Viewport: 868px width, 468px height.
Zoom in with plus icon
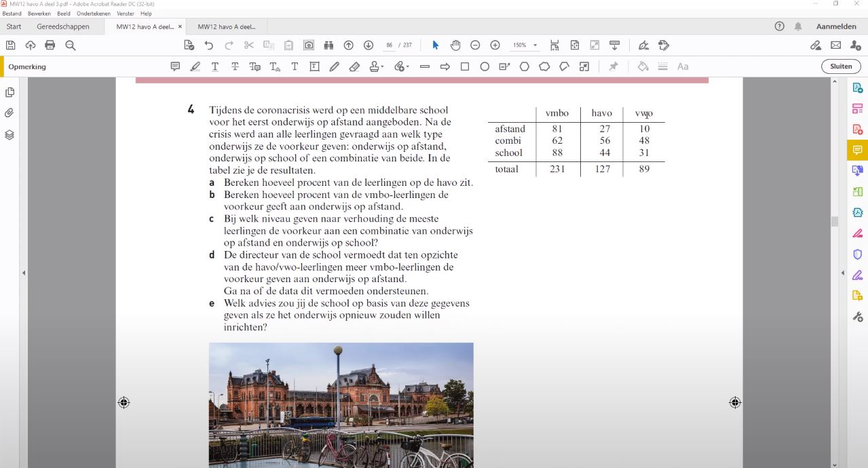(495, 45)
